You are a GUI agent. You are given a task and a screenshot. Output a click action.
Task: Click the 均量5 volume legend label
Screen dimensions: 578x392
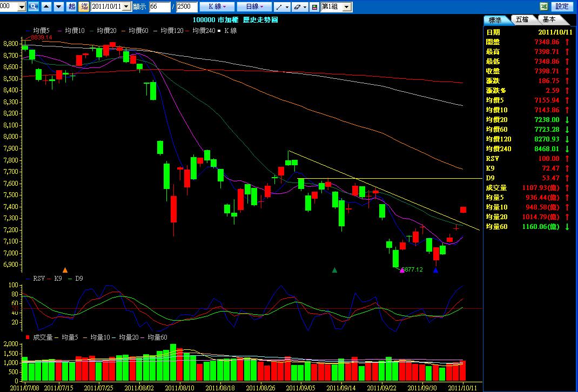pyautogui.click(x=70, y=337)
